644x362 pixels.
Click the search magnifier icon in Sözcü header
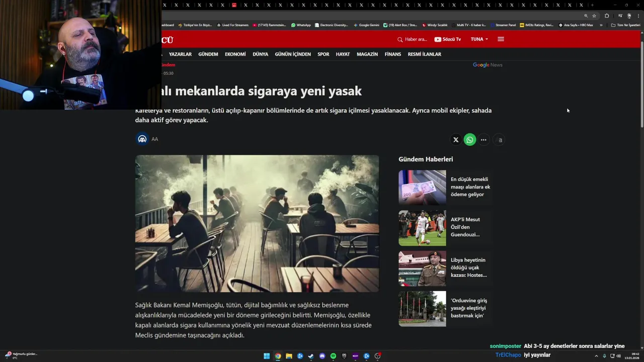[x=400, y=39]
